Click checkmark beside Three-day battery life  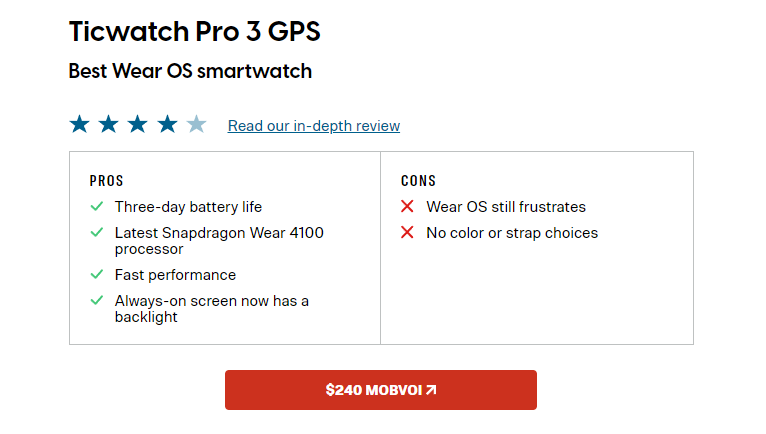97,207
